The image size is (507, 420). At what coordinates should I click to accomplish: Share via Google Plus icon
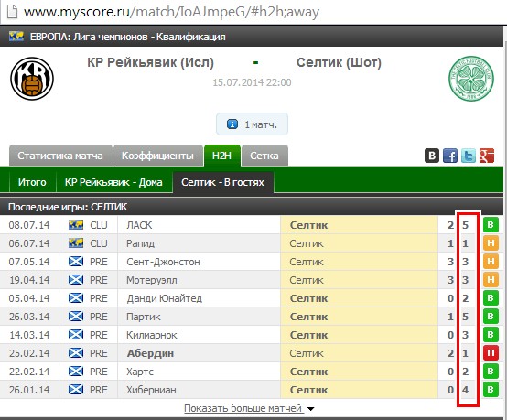(x=487, y=156)
